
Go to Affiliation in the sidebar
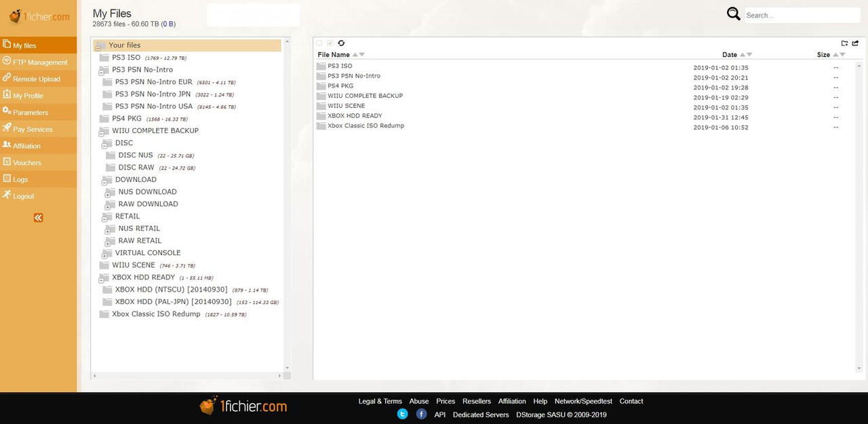tap(38, 146)
